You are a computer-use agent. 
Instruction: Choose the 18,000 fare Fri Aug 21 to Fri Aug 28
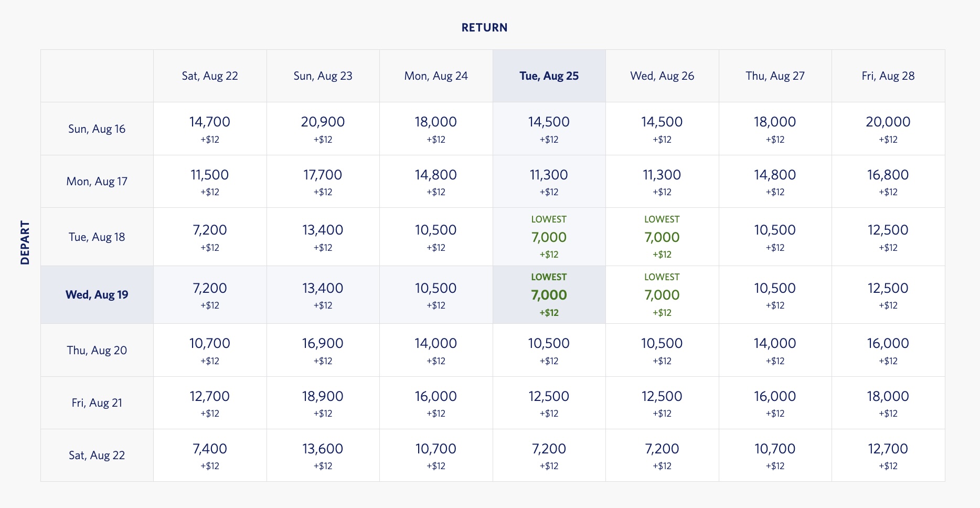[x=888, y=403]
